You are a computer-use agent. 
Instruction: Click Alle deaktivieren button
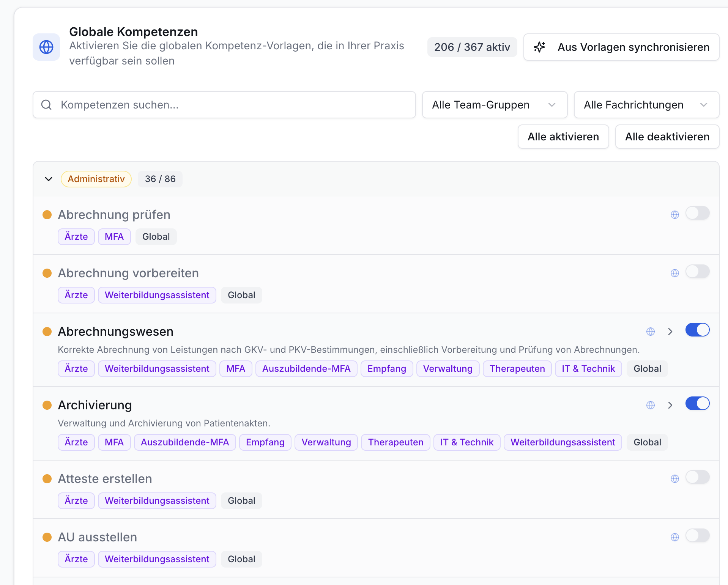coord(667,137)
